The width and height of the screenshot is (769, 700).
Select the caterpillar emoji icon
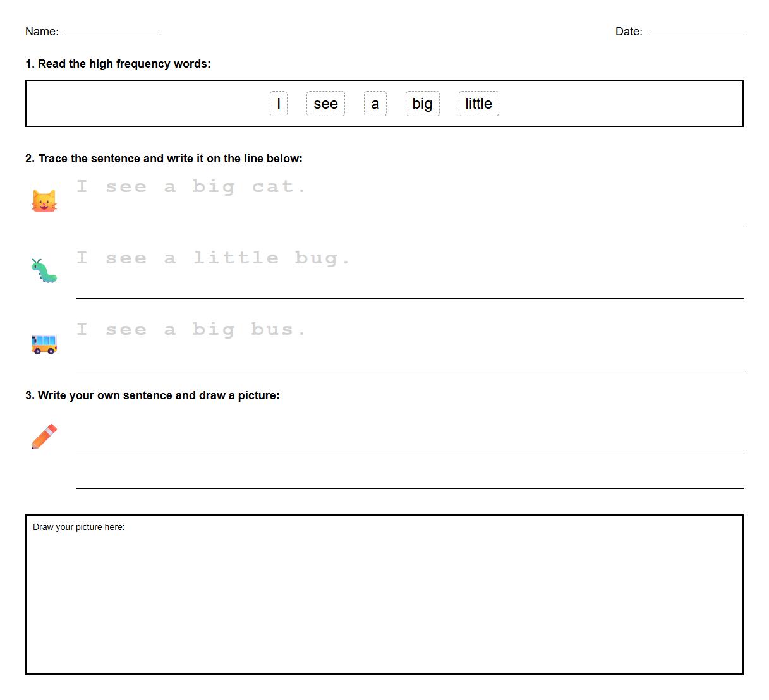pos(44,270)
